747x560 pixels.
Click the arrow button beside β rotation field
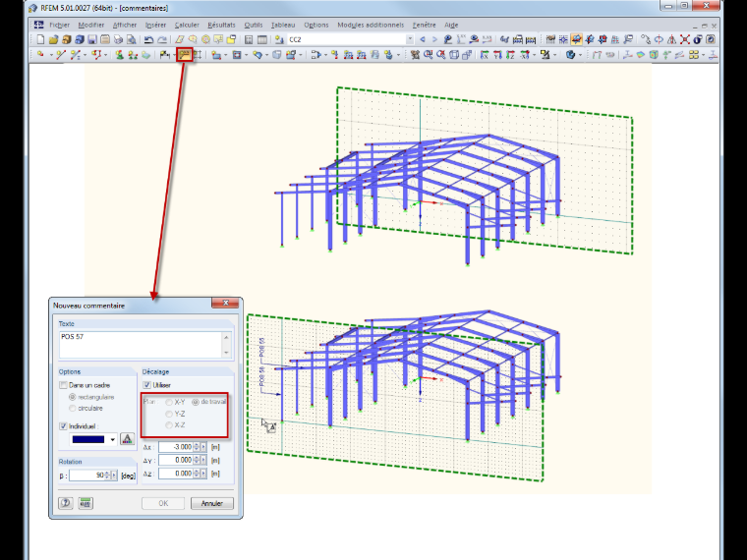pos(114,476)
